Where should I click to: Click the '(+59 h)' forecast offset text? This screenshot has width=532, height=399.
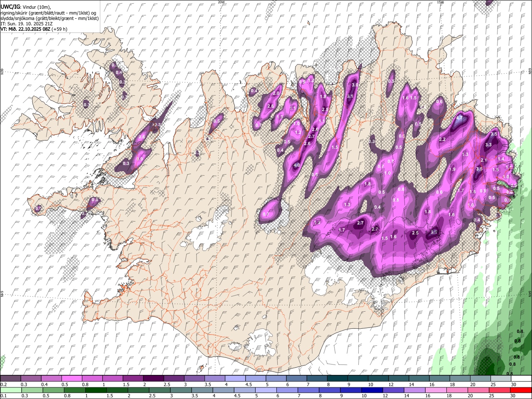click(x=60, y=29)
